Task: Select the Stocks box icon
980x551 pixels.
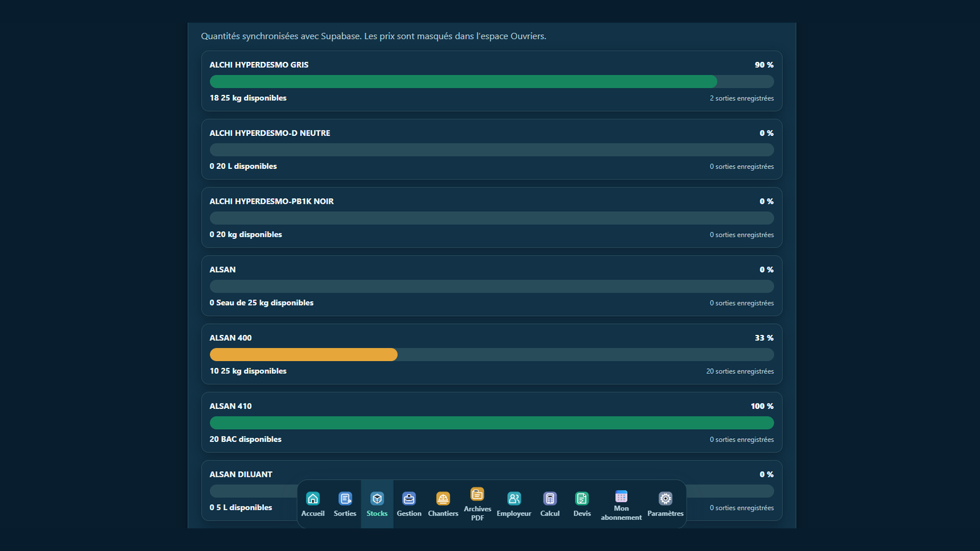Action: (x=377, y=498)
